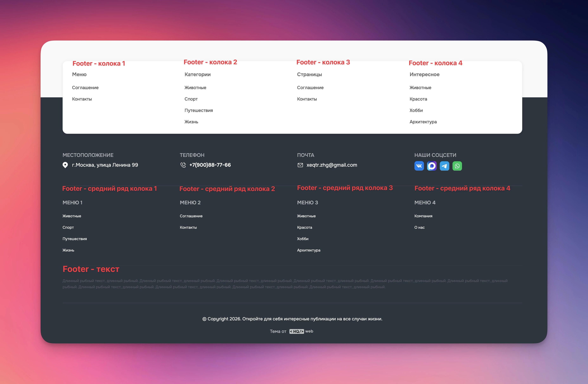Click the location pin icon
The image size is (588, 384).
pos(65,165)
